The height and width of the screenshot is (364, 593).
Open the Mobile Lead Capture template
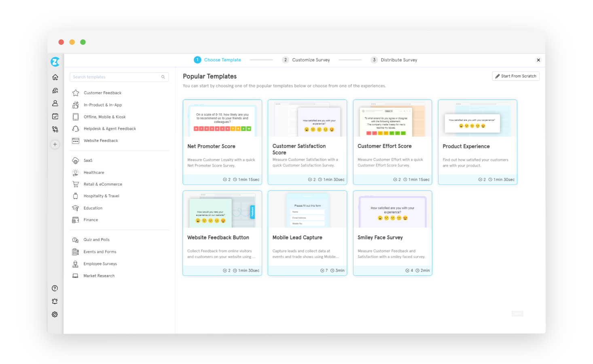click(307, 233)
